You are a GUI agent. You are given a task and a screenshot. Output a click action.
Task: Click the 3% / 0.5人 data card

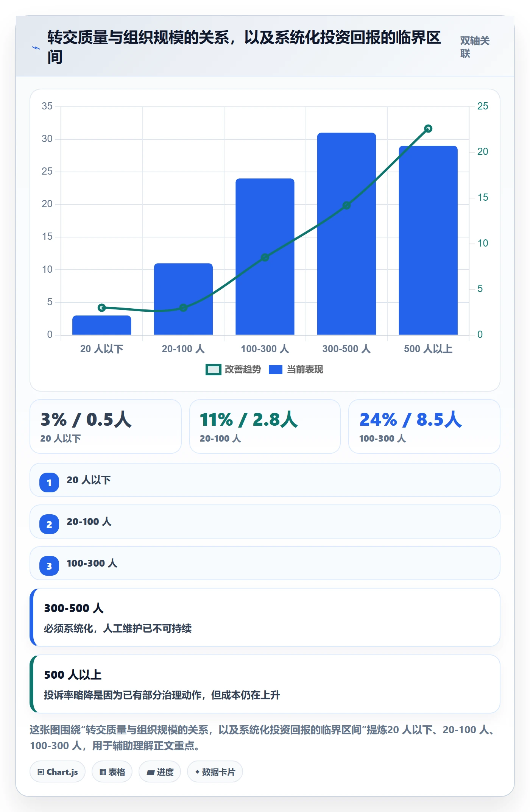click(106, 426)
